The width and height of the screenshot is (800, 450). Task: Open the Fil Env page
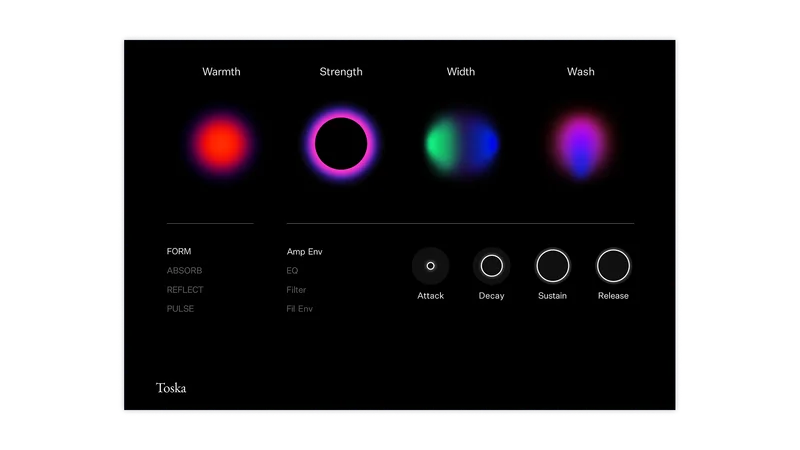click(299, 309)
